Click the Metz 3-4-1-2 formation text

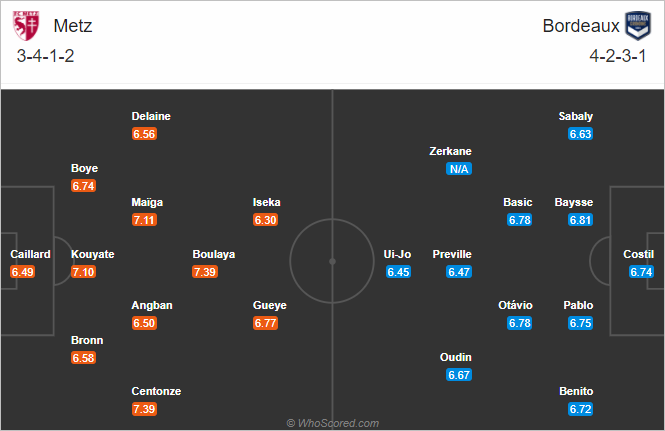click(45, 56)
